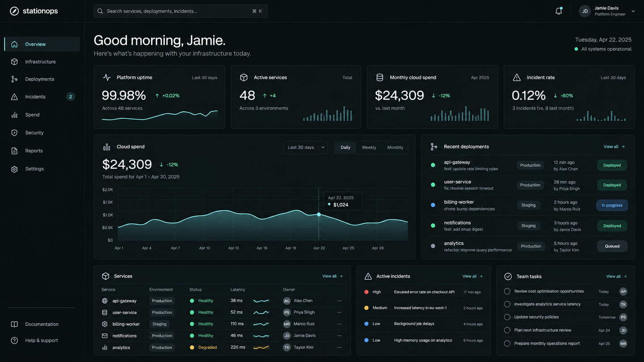Screen dimensions: 644x362
Task: Open Deployments in the sidebar
Action: tap(42, 79)
